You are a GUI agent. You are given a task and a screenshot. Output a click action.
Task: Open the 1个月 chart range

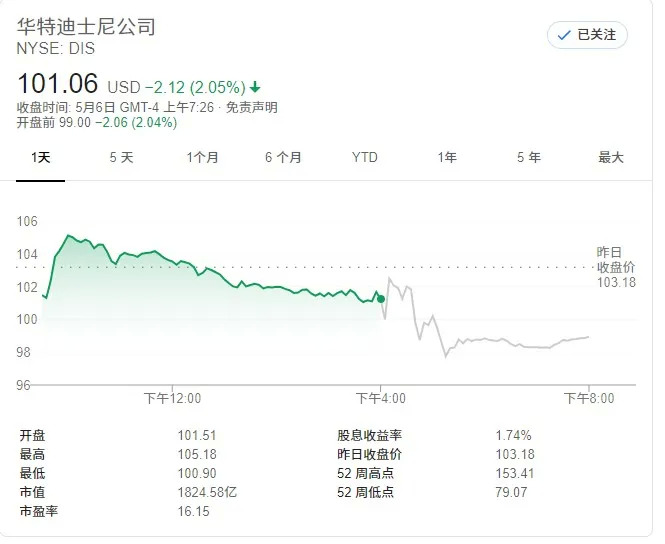click(x=202, y=157)
